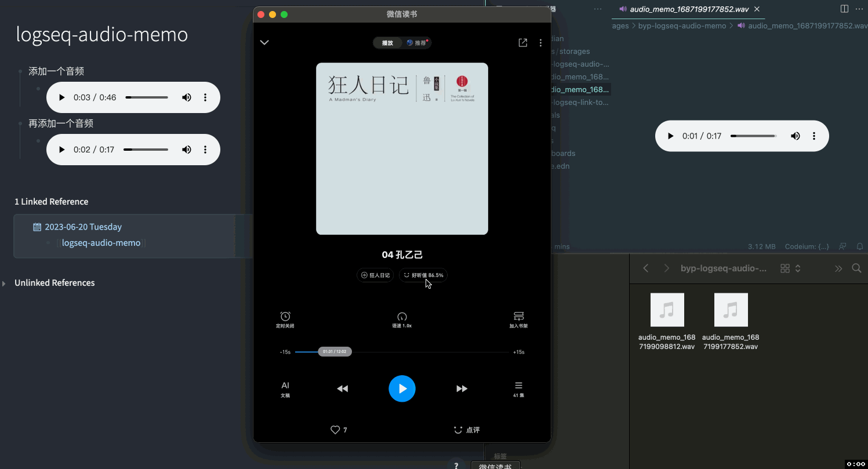Viewport: 868px width, 469px height.
Task: Change playback speed 语速 1.0x
Action: pos(402,319)
